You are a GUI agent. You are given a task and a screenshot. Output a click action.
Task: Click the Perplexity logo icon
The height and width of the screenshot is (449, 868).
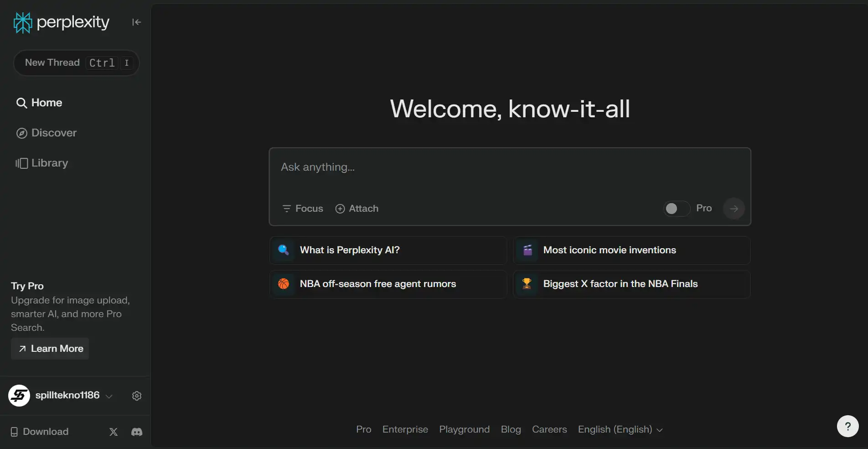(23, 22)
